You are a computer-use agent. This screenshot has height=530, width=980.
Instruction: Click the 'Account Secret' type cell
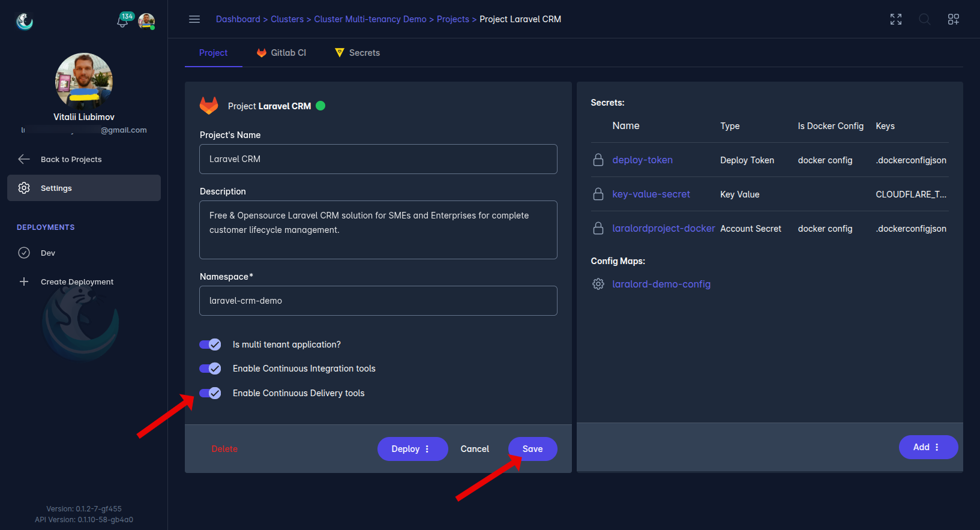(x=751, y=229)
